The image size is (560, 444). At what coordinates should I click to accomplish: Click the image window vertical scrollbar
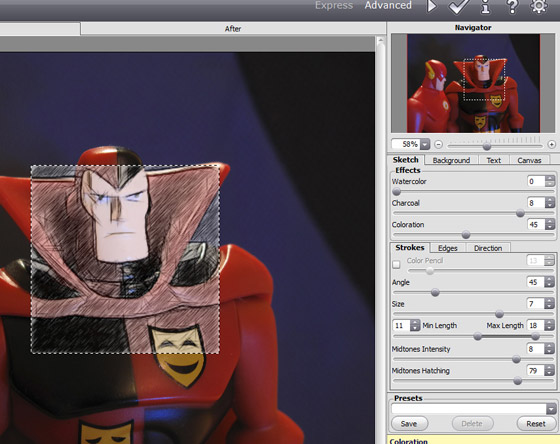pos(380,239)
